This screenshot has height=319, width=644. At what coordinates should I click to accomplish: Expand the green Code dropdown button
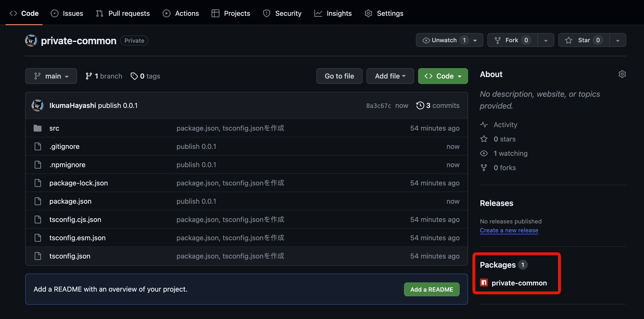point(443,76)
